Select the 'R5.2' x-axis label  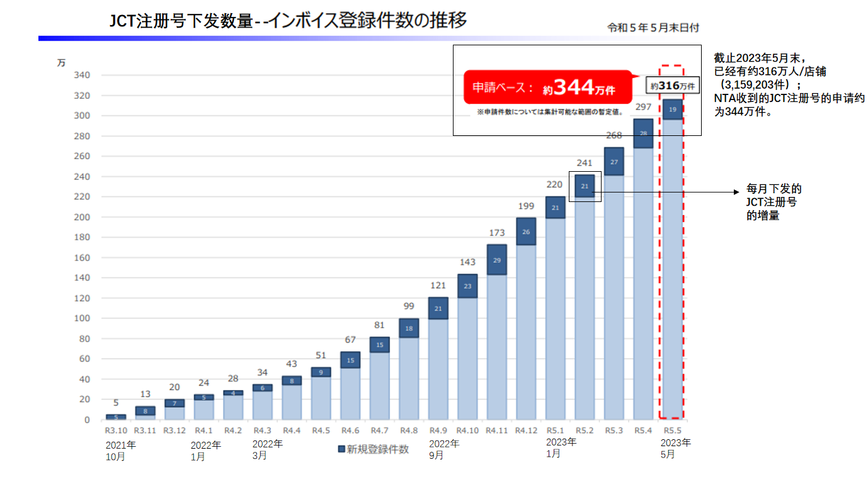pyautogui.click(x=585, y=431)
